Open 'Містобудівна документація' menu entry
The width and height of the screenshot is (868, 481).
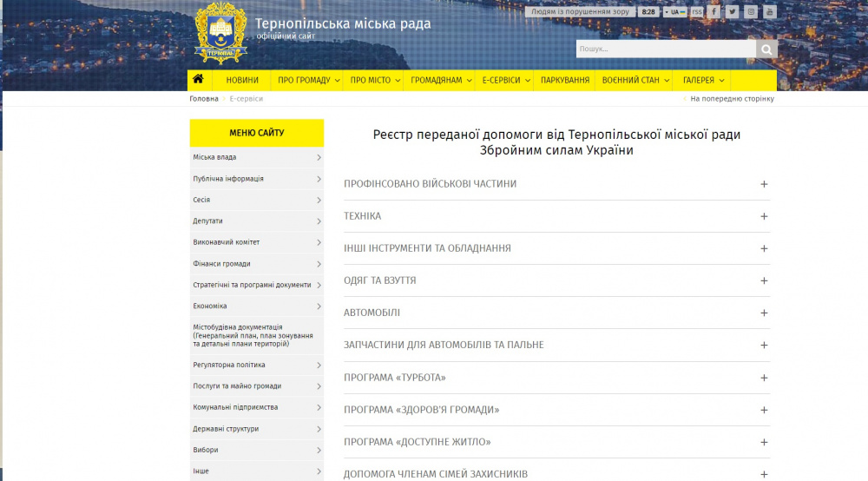point(257,335)
